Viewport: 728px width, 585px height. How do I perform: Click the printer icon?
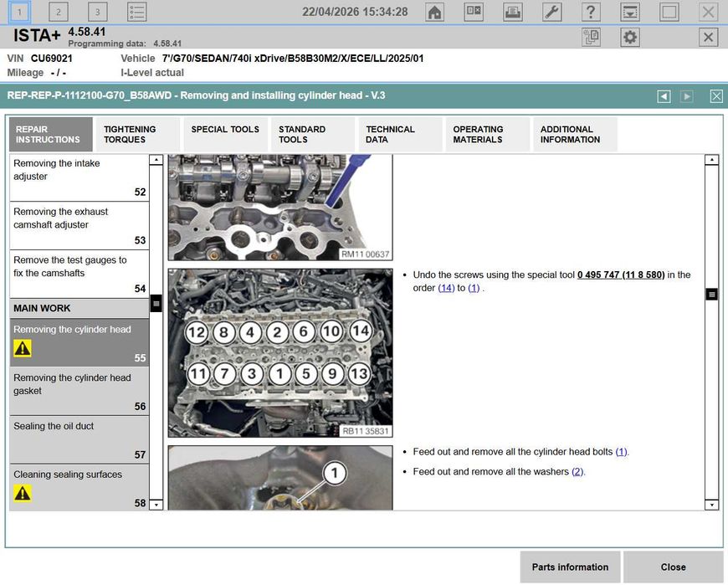pos(513,12)
